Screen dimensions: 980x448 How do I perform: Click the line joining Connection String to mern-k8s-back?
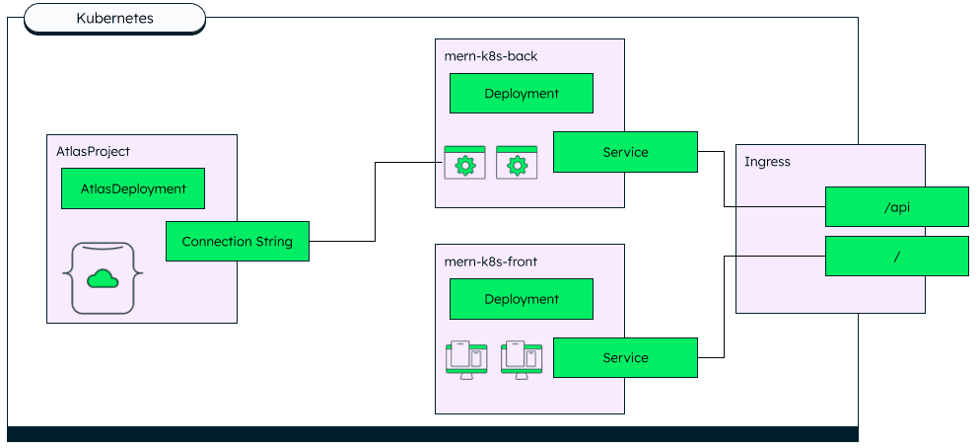point(376,202)
